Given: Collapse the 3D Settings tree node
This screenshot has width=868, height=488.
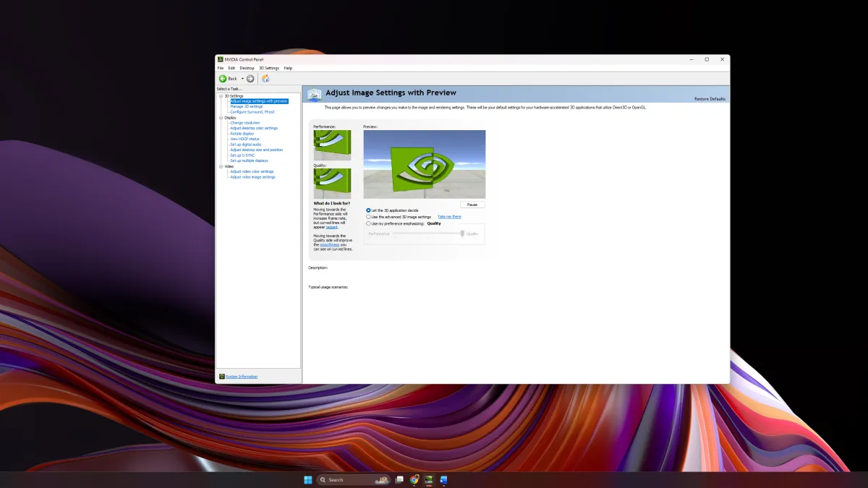Looking at the screenshot, I should 221,95.
